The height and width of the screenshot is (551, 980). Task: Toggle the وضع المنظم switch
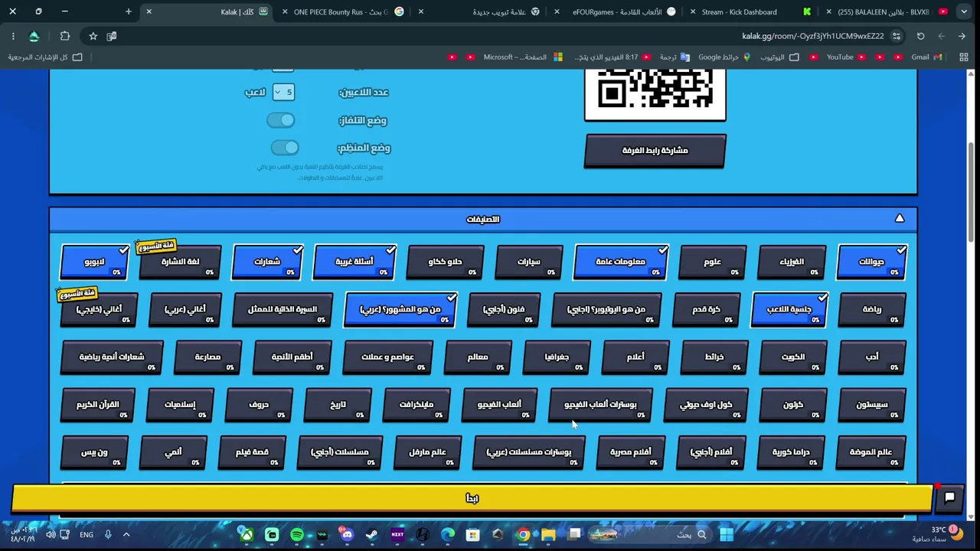[x=285, y=148]
